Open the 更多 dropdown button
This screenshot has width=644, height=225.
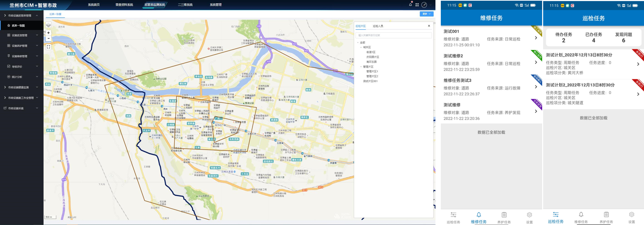(426, 14)
